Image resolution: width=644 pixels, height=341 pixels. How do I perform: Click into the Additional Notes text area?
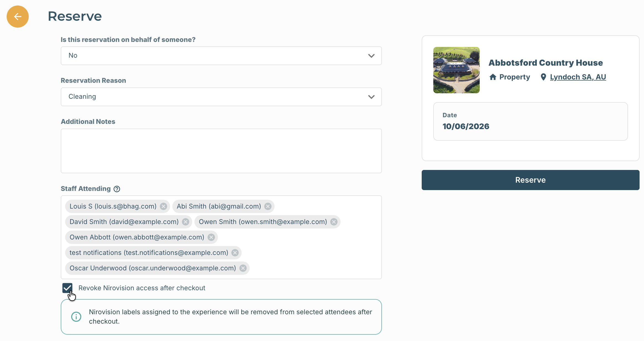221,151
